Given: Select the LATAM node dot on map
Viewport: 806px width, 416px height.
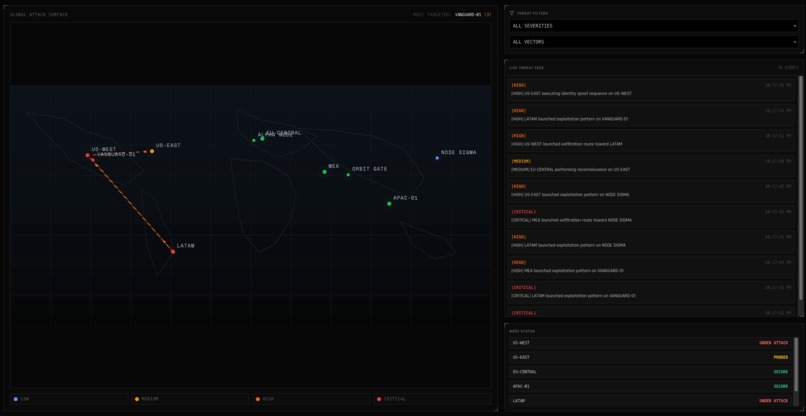Looking at the screenshot, I should [x=173, y=251].
